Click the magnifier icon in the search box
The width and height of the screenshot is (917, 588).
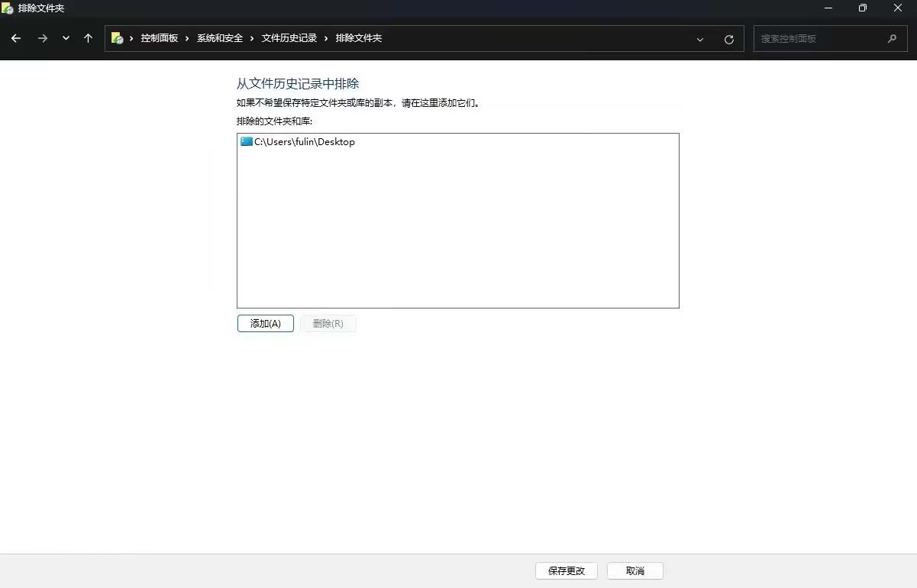(892, 38)
